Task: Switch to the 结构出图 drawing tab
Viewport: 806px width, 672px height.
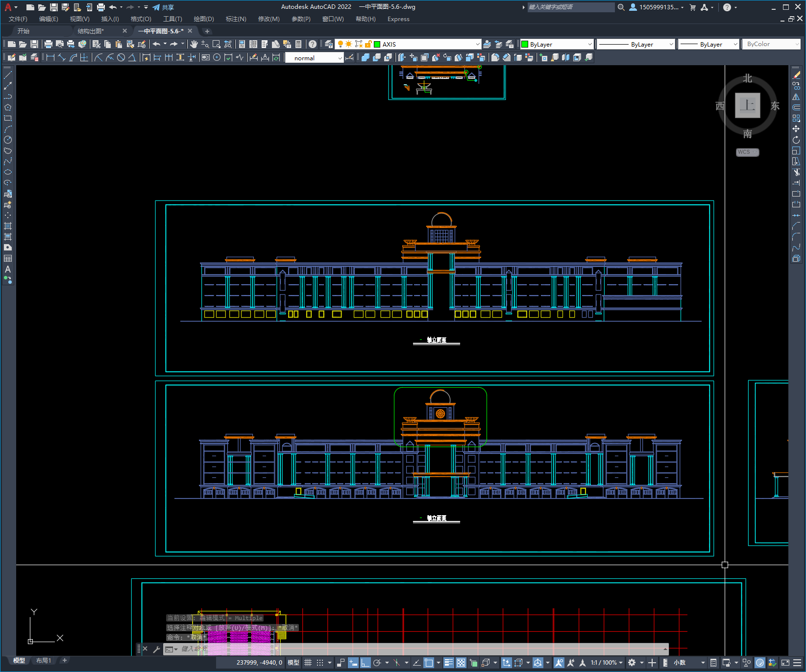Action: pos(91,31)
